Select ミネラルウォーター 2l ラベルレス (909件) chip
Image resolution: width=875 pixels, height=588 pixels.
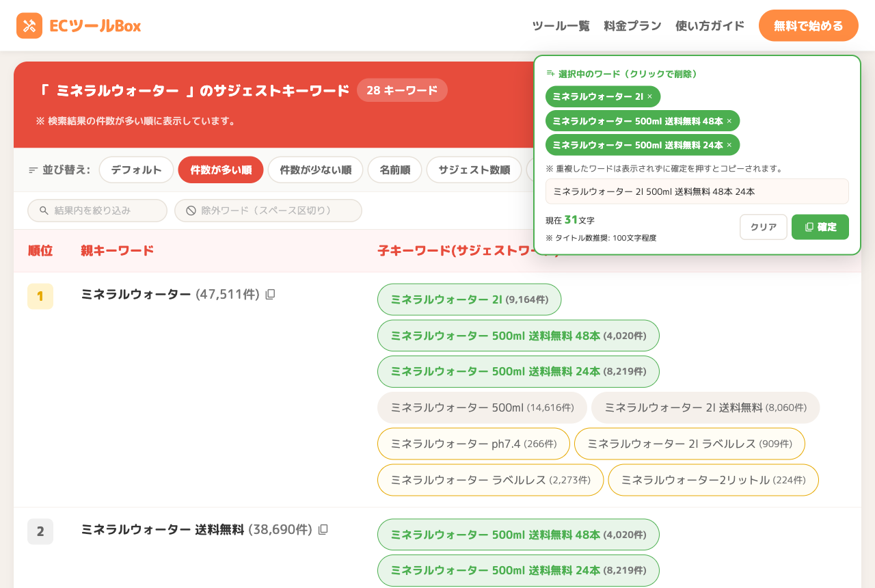[690, 444]
